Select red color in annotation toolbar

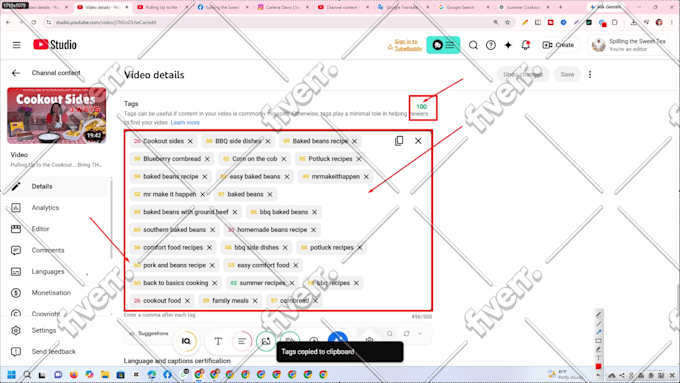(x=598, y=367)
